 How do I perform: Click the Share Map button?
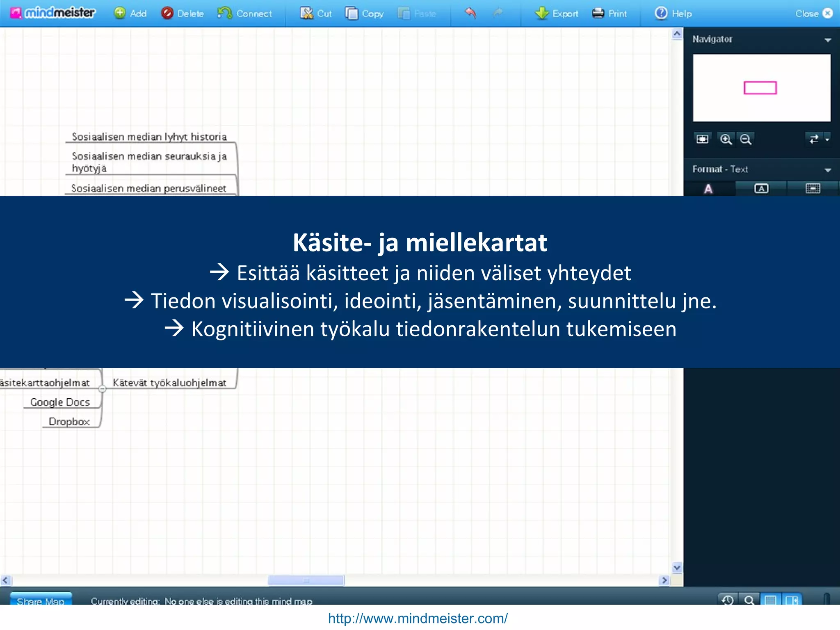tap(41, 599)
